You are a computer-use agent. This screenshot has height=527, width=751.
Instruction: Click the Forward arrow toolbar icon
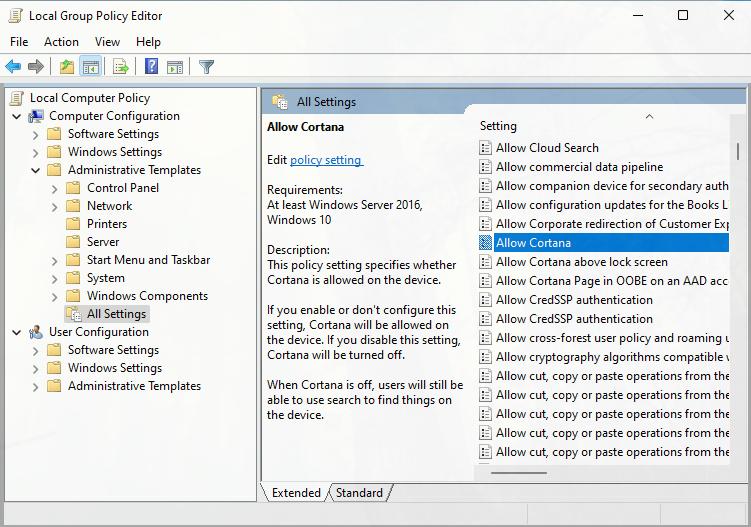[x=35, y=67]
